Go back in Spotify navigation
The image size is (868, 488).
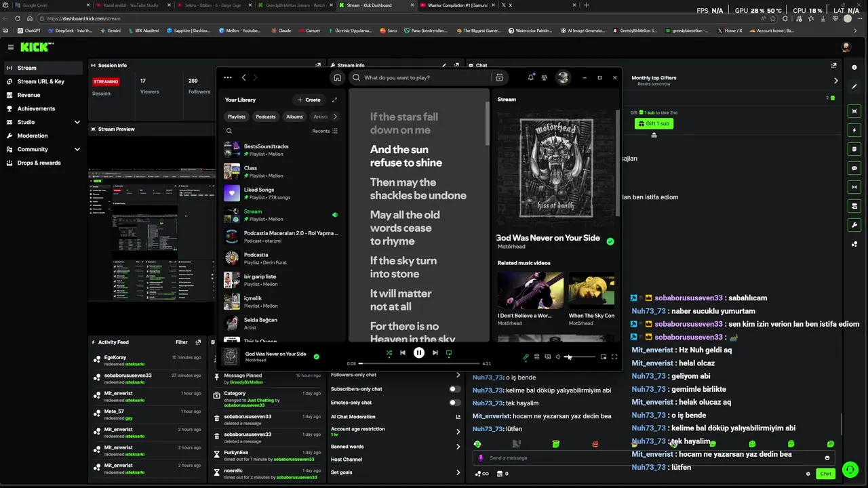pyautogui.click(x=244, y=77)
